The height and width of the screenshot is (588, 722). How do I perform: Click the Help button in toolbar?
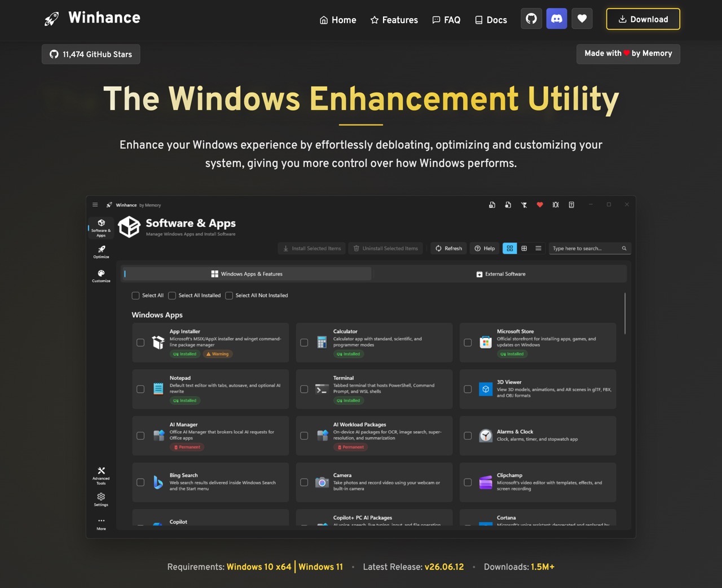tap(485, 248)
